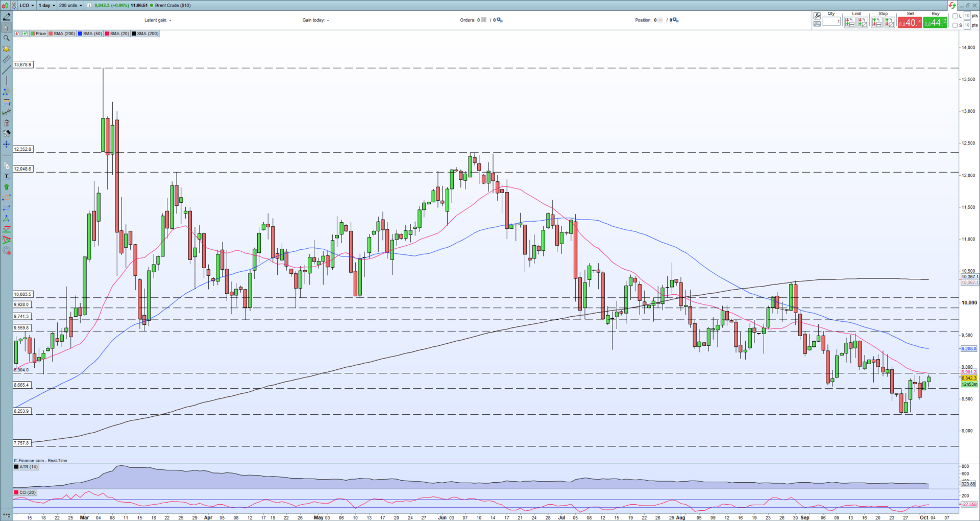
Task: Click the pin-with-checkmark icon beside LCO
Action: click(14, 5)
